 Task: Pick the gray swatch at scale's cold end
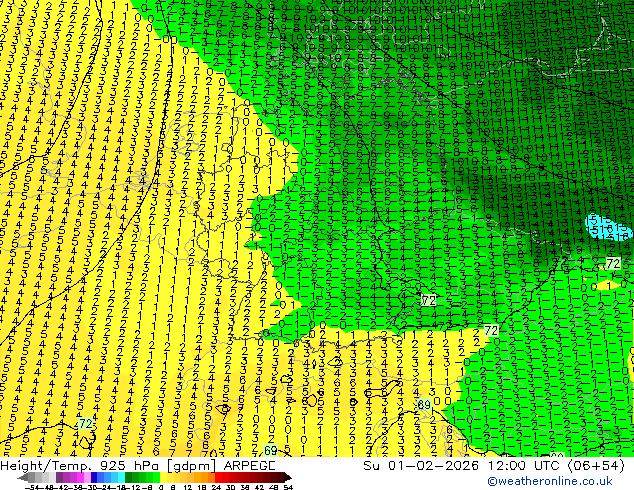(31, 477)
